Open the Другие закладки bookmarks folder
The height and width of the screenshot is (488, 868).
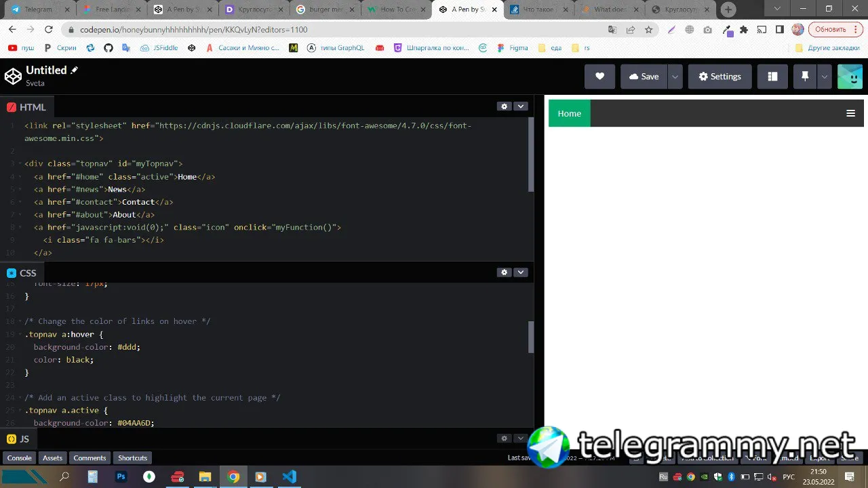pyautogui.click(x=827, y=48)
